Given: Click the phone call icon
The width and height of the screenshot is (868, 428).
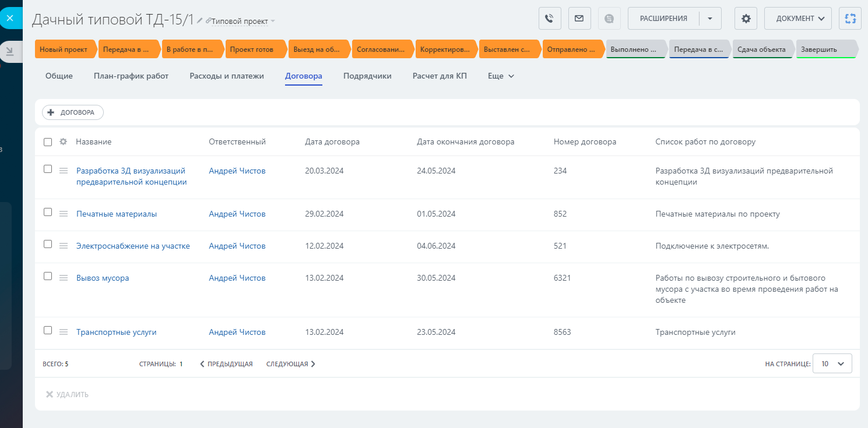Looking at the screenshot, I should (x=550, y=18).
